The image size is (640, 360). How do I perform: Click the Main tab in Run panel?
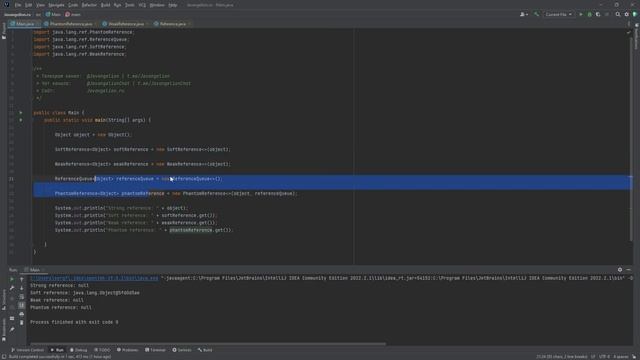coord(35,270)
